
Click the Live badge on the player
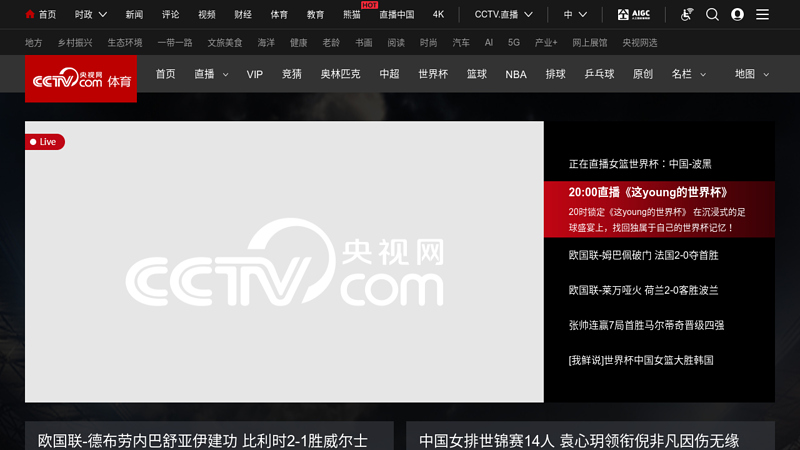tap(45, 142)
